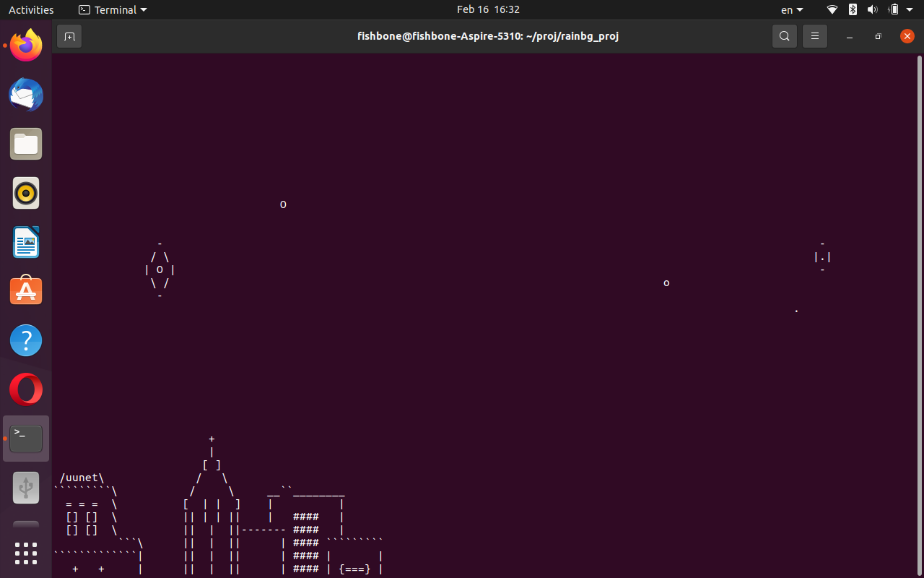Show the Applications grid
Screen dimensions: 924x578
[26, 553]
